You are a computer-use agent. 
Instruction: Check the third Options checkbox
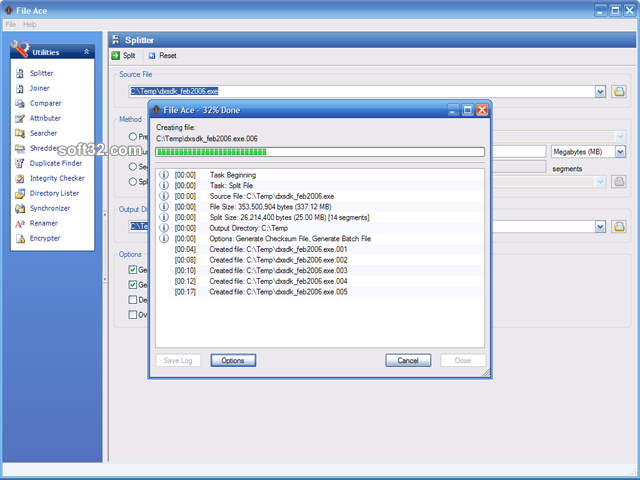133,300
